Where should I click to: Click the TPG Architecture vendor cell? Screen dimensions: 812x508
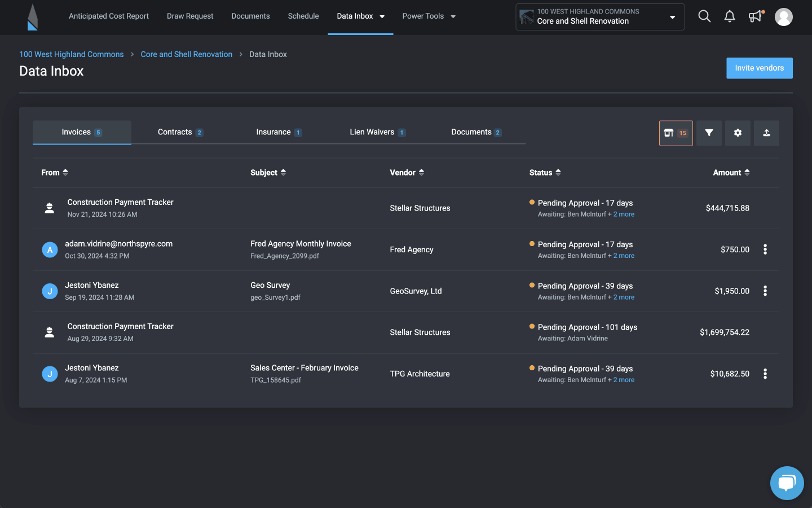[420, 374]
